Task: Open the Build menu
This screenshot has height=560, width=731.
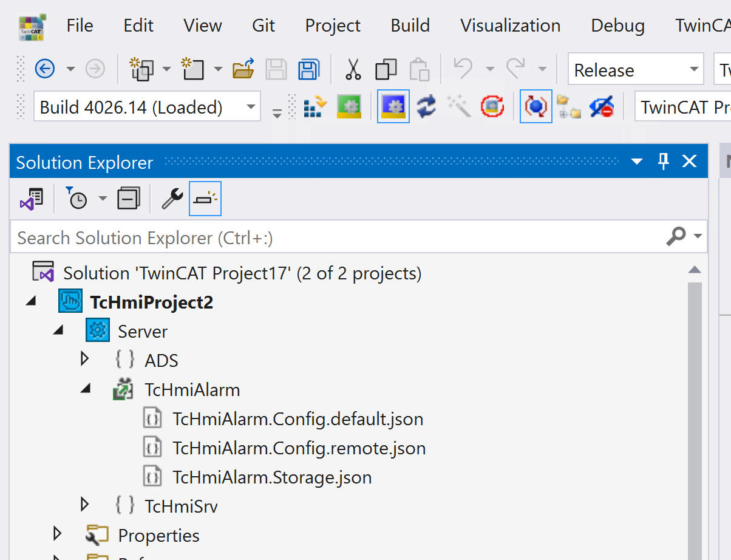Action: tap(410, 26)
